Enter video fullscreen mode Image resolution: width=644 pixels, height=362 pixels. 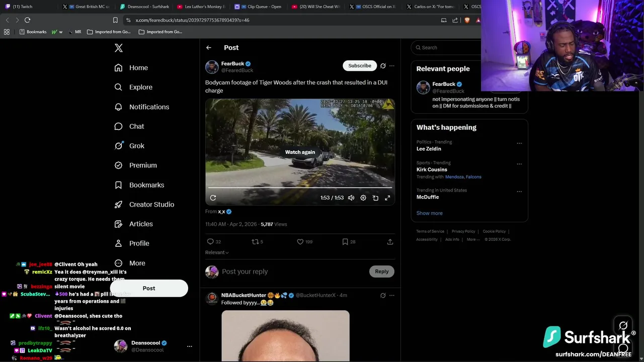coord(387,198)
